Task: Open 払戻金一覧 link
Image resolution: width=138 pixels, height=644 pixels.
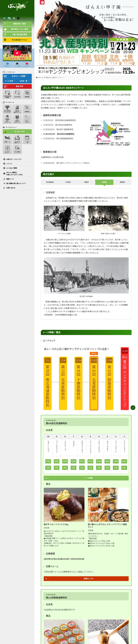Action: pyautogui.click(x=24, y=81)
